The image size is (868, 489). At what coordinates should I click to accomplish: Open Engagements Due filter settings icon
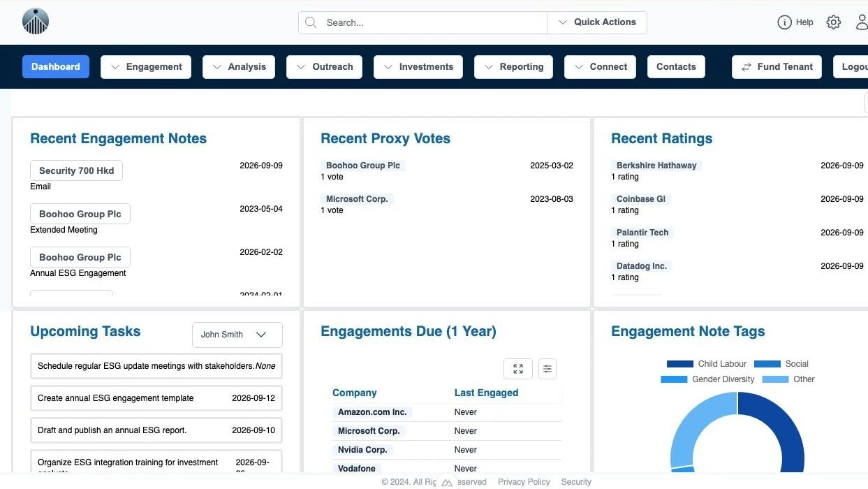[547, 369]
